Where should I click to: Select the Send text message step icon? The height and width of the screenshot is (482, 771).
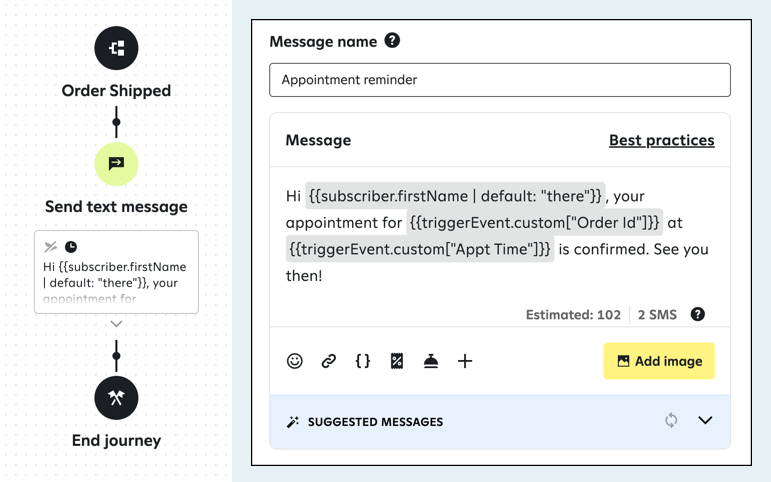[116, 164]
